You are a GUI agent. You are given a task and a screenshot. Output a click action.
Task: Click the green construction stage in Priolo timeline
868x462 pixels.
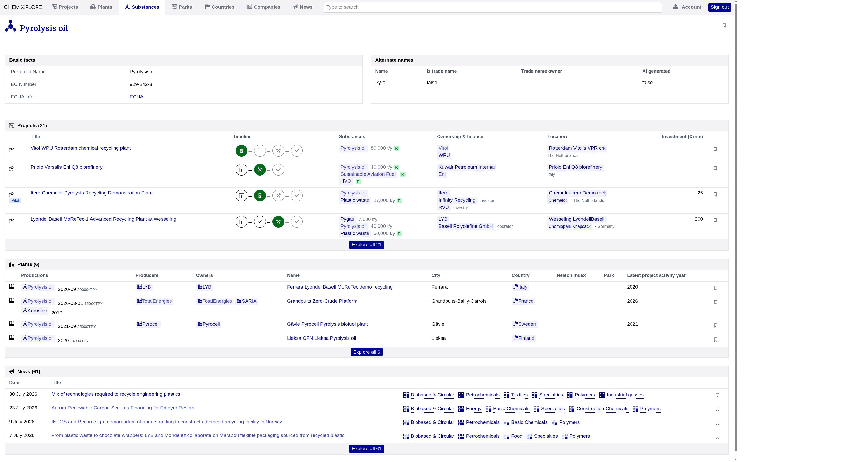click(260, 170)
